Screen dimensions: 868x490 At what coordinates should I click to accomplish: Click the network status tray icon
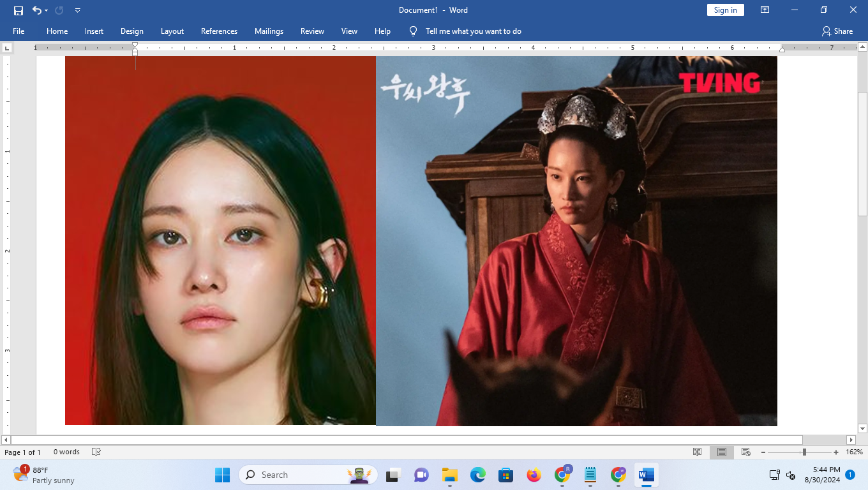point(774,475)
